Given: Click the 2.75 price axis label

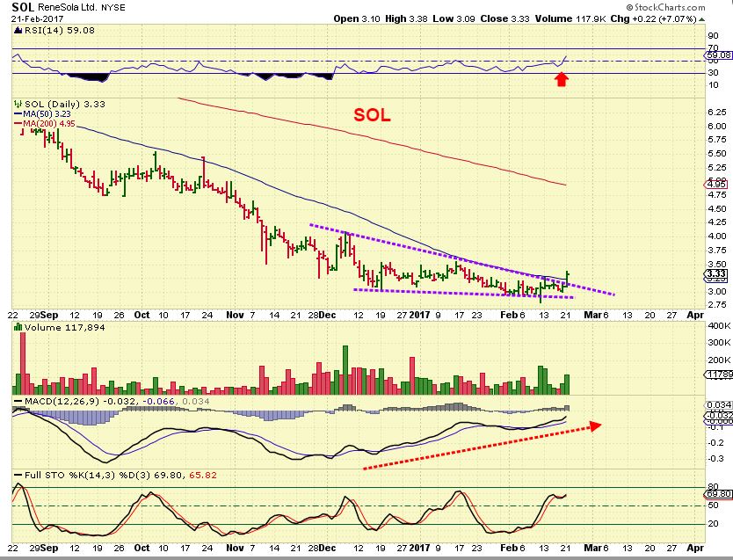Looking at the screenshot, I should (x=717, y=305).
